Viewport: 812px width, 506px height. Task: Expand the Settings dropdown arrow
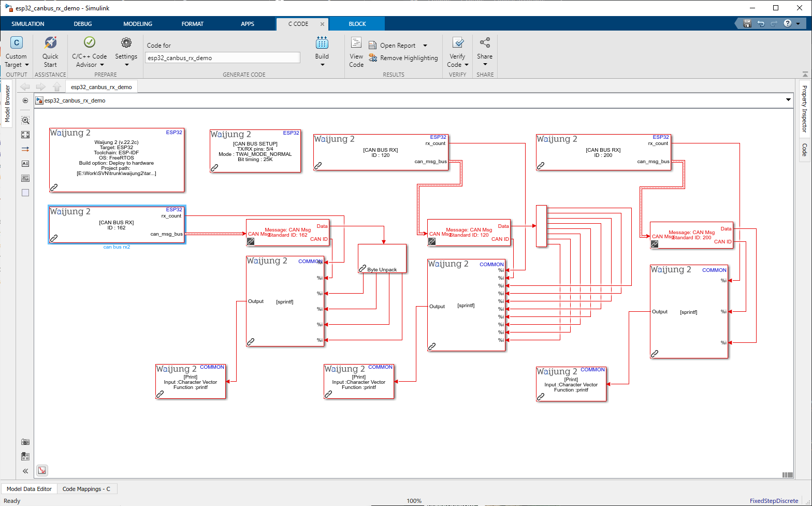[x=126, y=65]
